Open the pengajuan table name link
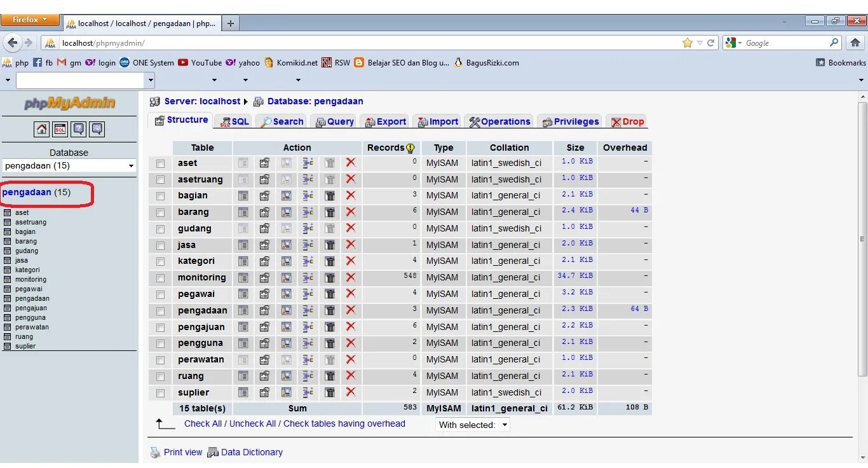 pyautogui.click(x=201, y=327)
